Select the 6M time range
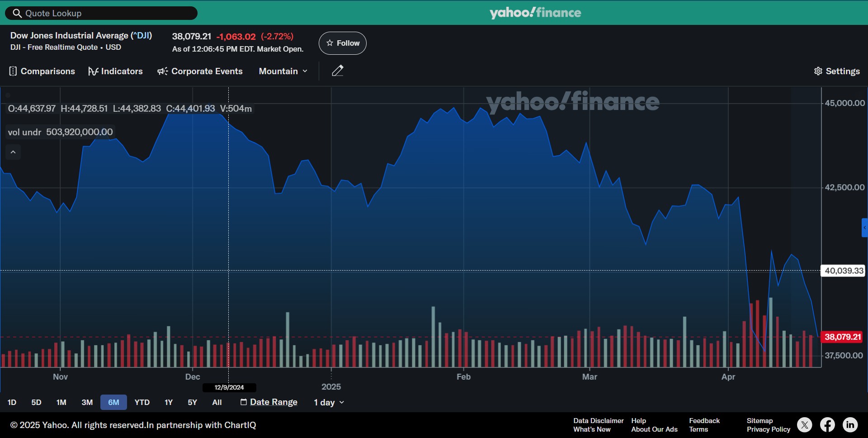Image resolution: width=868 pixels, height=438 pixels. [x=113, y=402]
